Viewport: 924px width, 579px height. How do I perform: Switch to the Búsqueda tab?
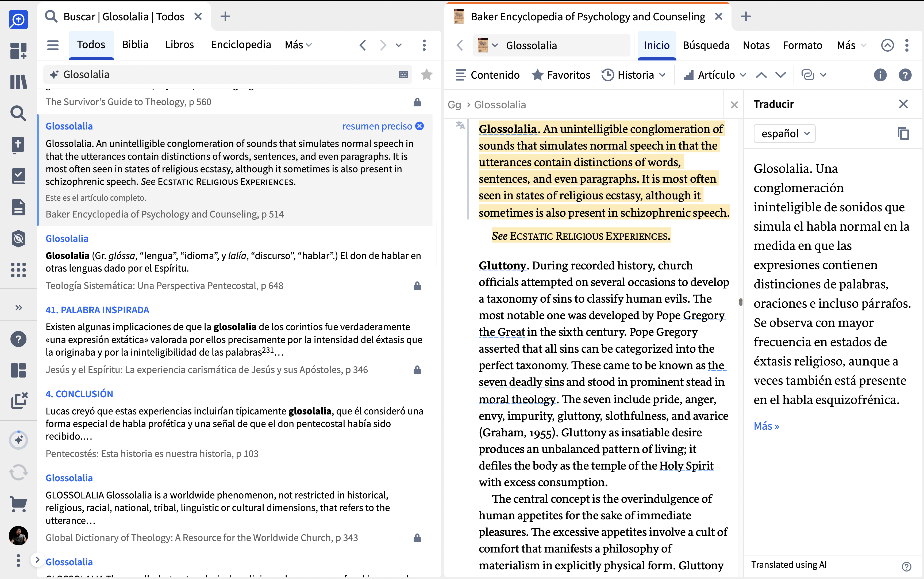(706, 45)
